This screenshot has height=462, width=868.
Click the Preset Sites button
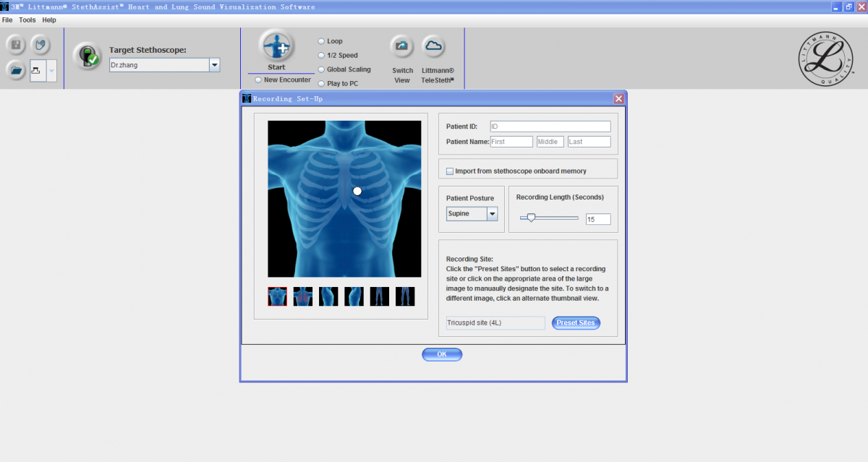(x=576, y=323)
